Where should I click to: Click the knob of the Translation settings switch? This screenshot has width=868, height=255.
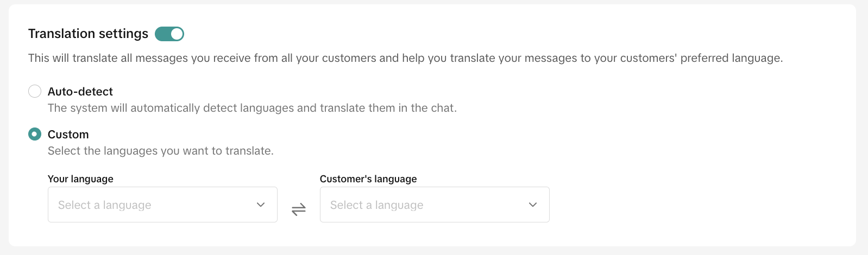point(177,34)
